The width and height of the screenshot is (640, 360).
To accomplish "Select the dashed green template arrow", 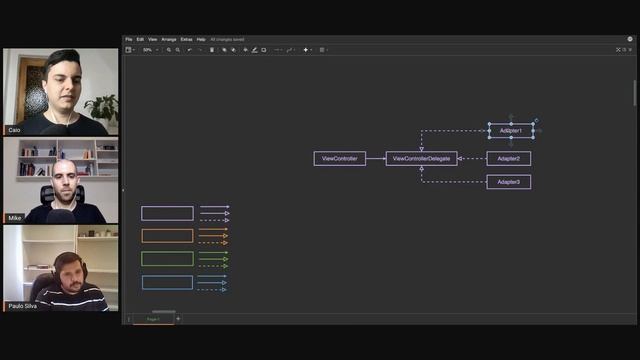I will click(x=213, y=266).
